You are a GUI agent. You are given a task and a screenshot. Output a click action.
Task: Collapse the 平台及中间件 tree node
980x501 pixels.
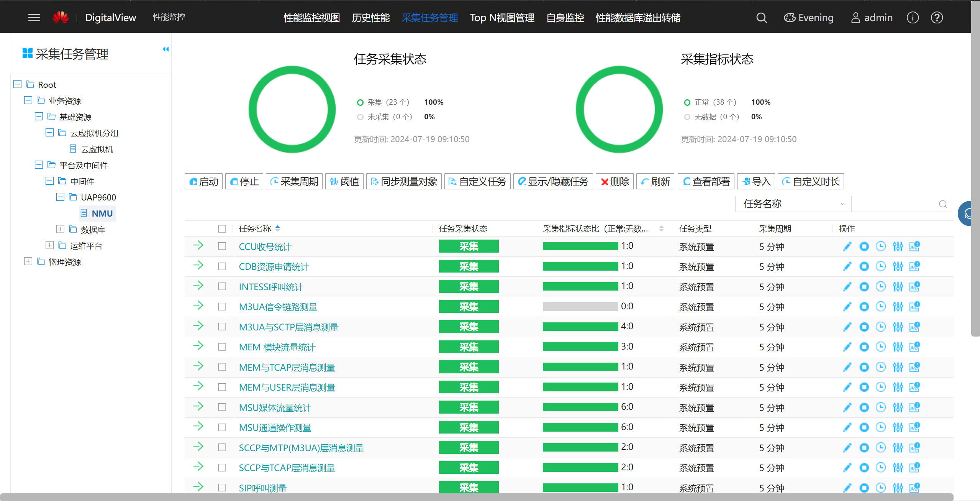point(39,164)
